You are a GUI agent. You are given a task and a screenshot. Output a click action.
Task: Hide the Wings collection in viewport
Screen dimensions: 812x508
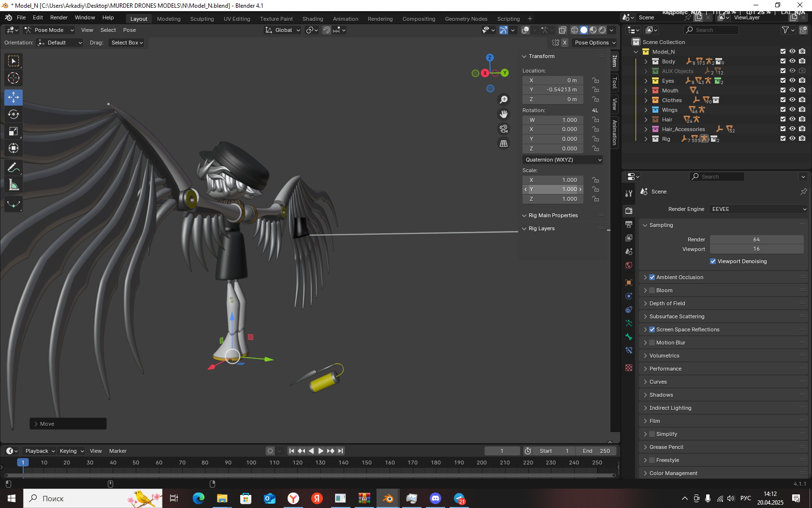coord(792,110)
